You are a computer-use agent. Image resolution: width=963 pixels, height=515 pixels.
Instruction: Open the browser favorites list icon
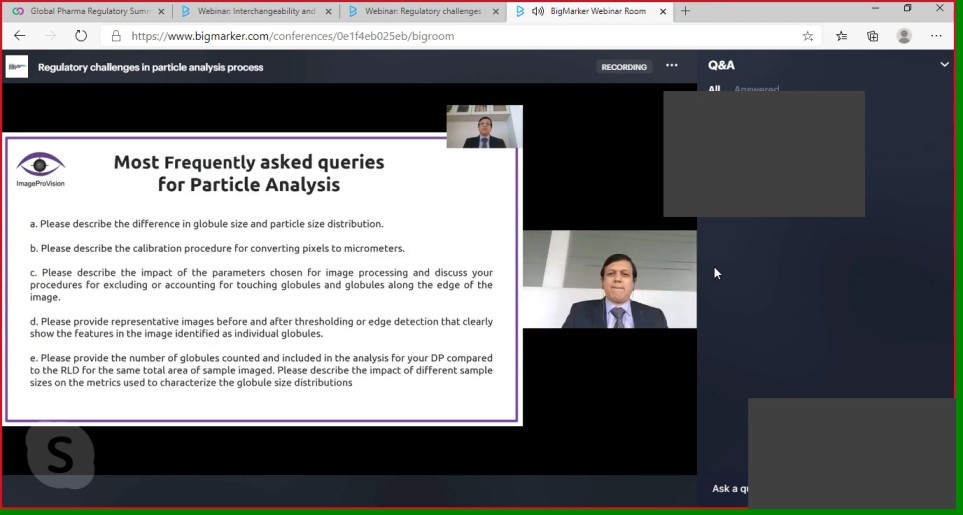(841, 36)
